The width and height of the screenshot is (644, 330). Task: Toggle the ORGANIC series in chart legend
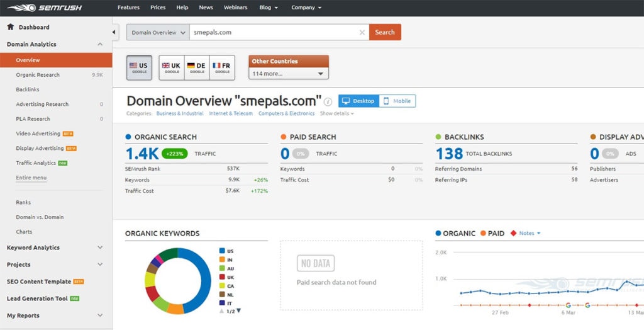[455, 233]
